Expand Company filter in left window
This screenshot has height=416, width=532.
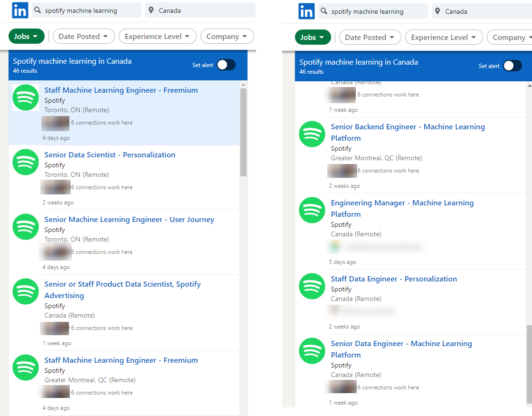click(227, 36)
